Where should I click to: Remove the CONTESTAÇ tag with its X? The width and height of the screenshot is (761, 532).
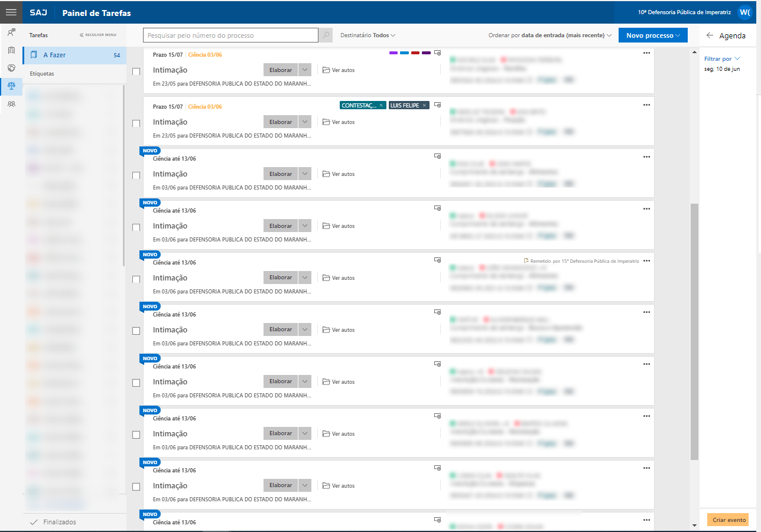pos(381,105)
